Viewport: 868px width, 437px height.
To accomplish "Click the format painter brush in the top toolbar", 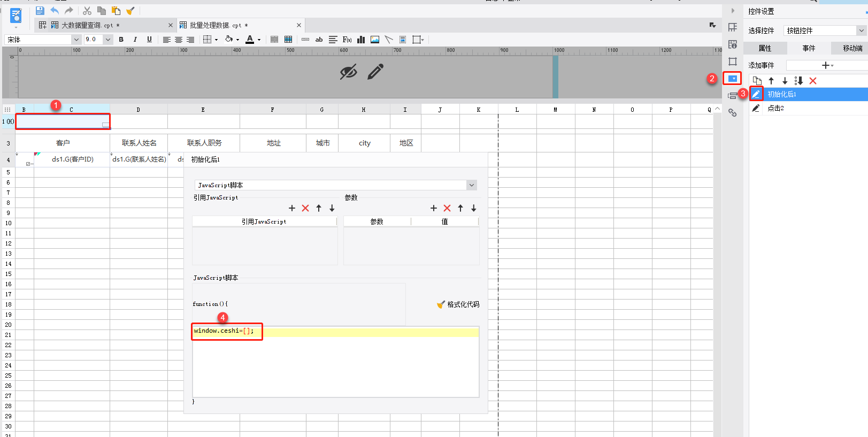I will (130, 11).
